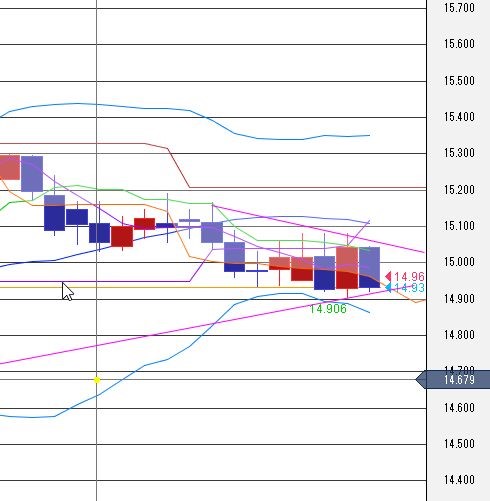Click the 15.700 price axis label
Image resolution: width=490 pixels, height=501 pixels.
[459, 8]
